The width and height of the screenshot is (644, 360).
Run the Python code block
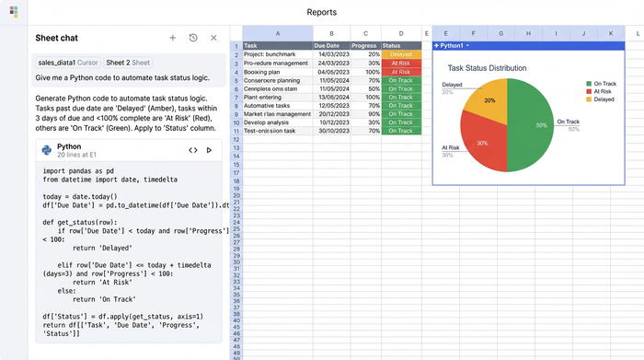click(209, 150)
